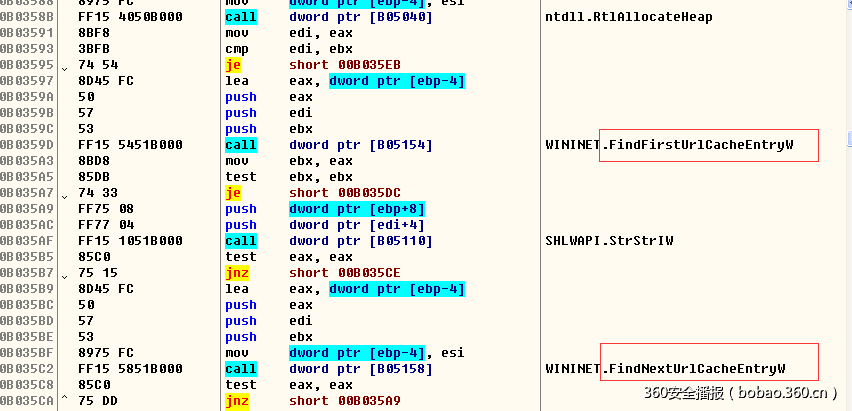The height and width of the screenshot is (411, 852).
Task: Click the up jump arrow at address 0B035CA
Action: point(65,400)
